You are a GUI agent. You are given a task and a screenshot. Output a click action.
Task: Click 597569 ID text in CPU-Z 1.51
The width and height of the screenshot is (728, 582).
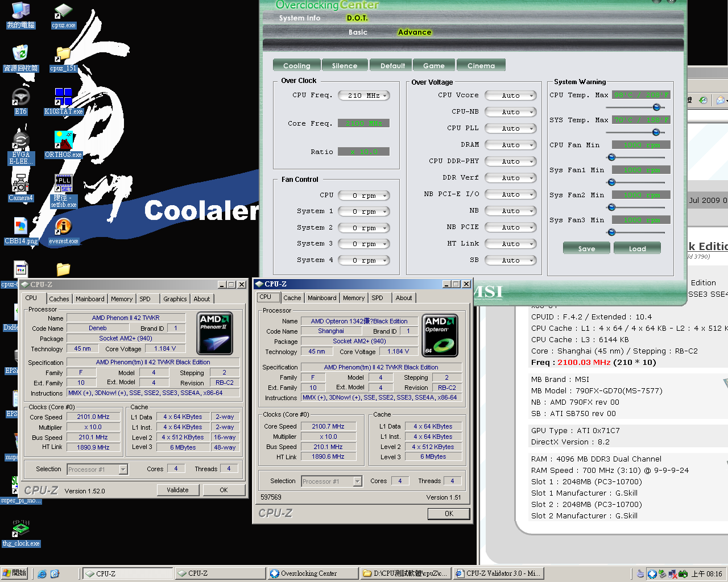[x=271, y=497]
